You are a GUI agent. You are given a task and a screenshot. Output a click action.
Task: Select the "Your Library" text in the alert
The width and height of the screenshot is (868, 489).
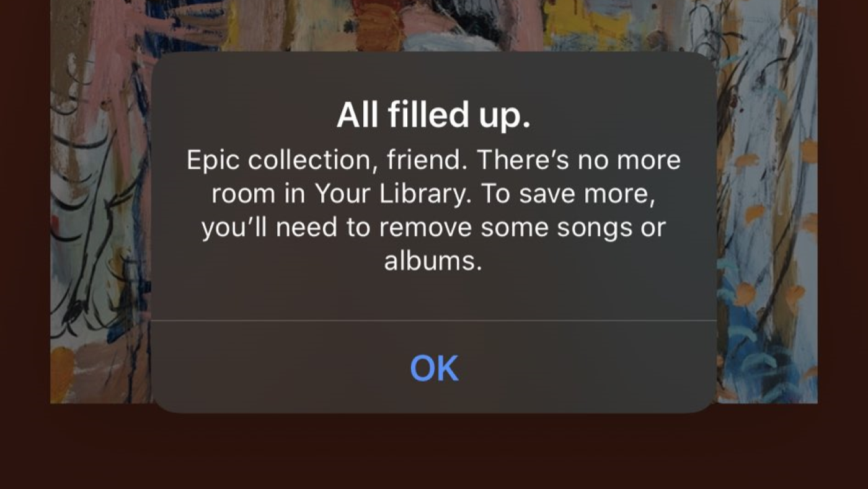(390, 195)
